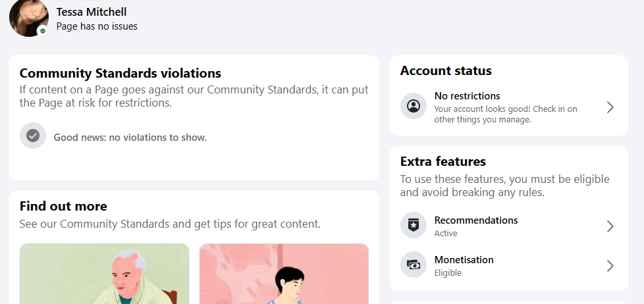Click the Recommendations shield star icon
Image resolution: width=644 pixels, height=304 pixels.
pos(414,225)
